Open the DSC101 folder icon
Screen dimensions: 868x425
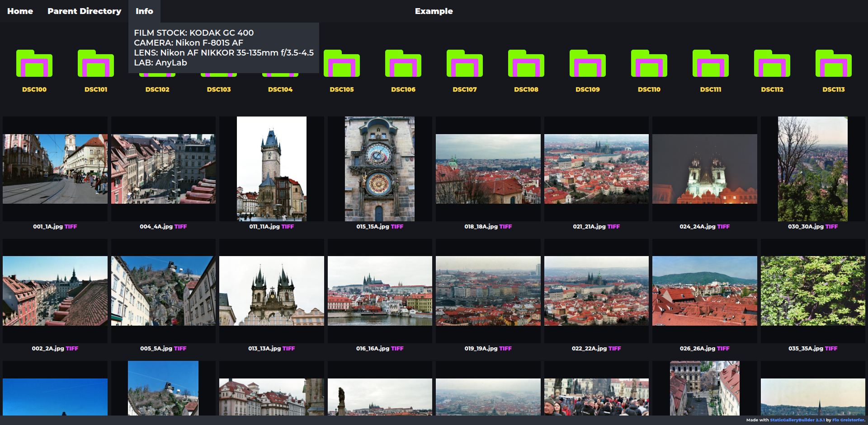96,64
